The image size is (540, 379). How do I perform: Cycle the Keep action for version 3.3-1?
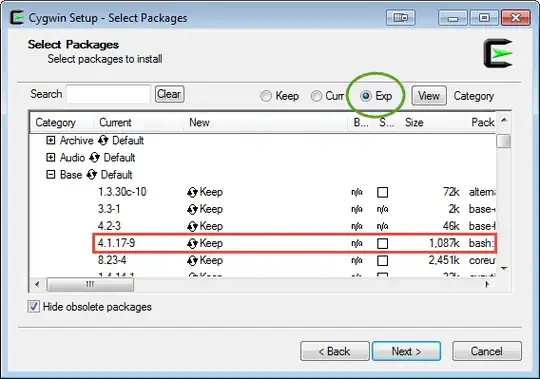pyautogui.click(x=192, y=209)
